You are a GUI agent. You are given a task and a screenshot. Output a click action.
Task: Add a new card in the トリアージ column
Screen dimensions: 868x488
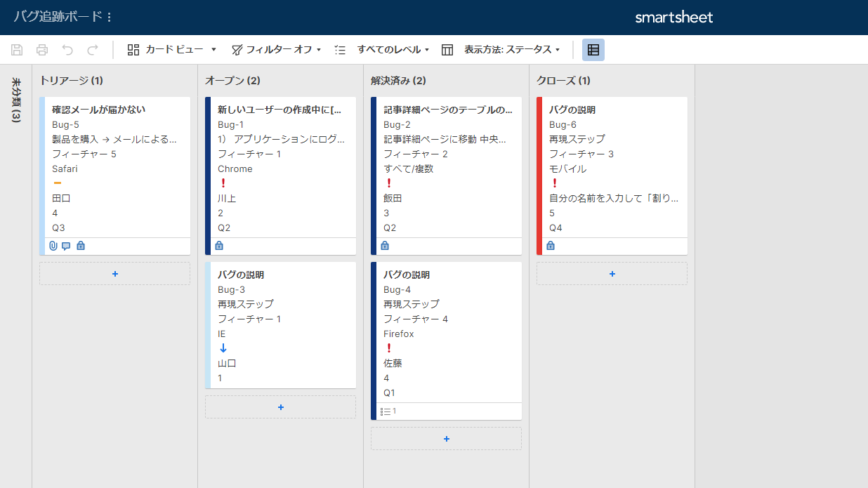[114, 273]
